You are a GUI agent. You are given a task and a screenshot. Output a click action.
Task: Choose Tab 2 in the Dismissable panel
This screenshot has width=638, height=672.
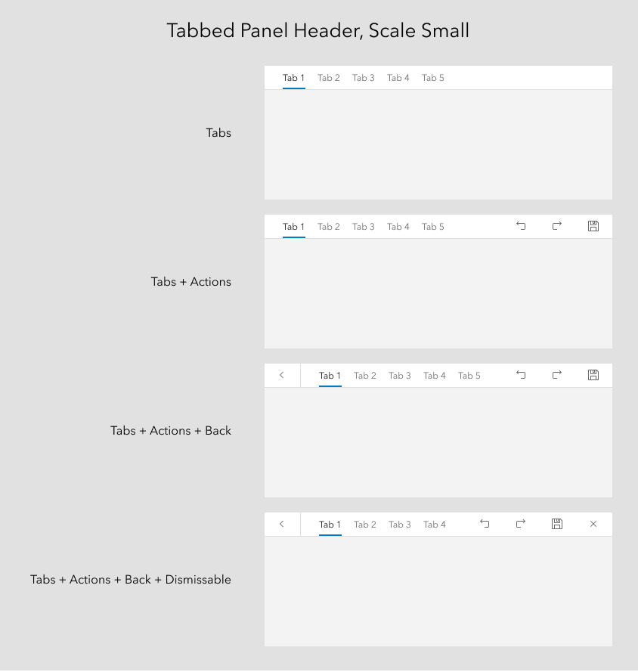point(364,525)
